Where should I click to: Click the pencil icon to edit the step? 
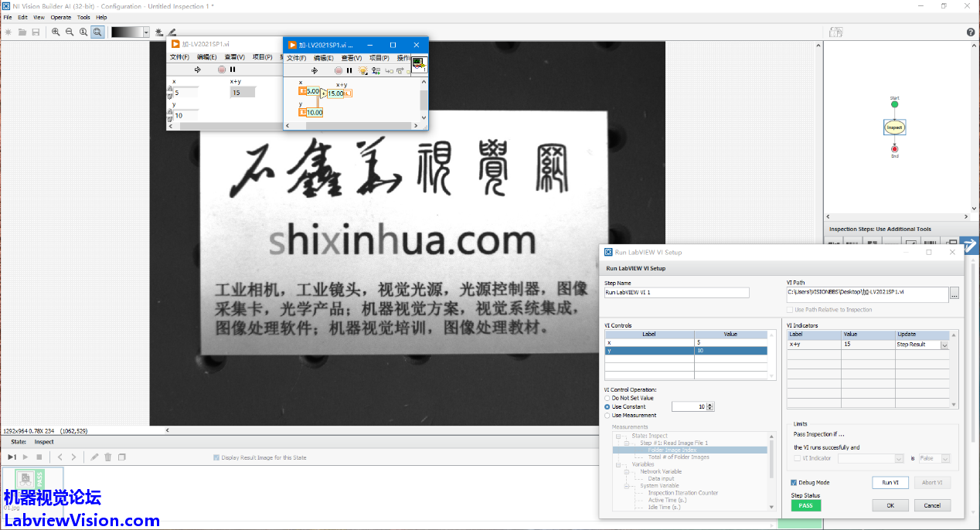click(94, 457)
